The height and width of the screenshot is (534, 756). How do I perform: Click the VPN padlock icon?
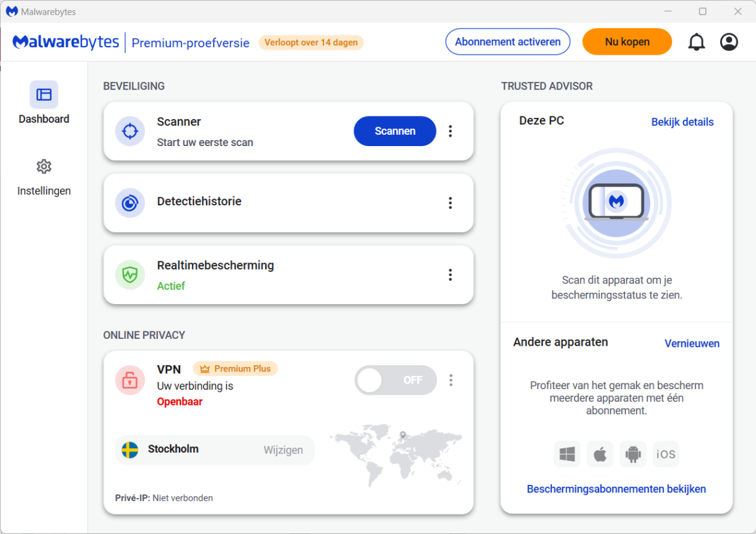pos(130,380)
